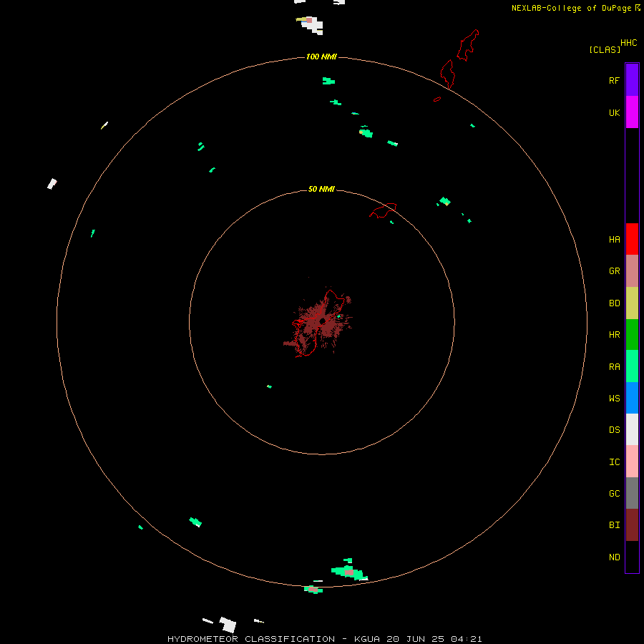Click the 100 NMI range ring label
Image resolution: width=644 pixels, height=644 pixels.
[x=321, y=57]
